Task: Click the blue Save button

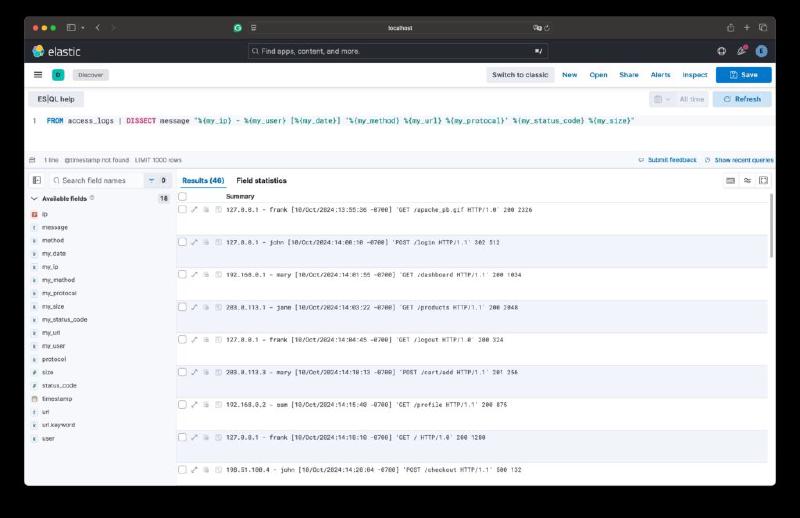Action: click(743, 75)
